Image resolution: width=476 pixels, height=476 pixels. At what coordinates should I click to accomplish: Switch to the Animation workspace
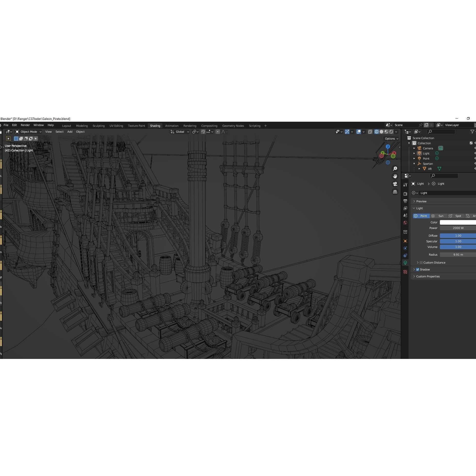click(172, 126)
